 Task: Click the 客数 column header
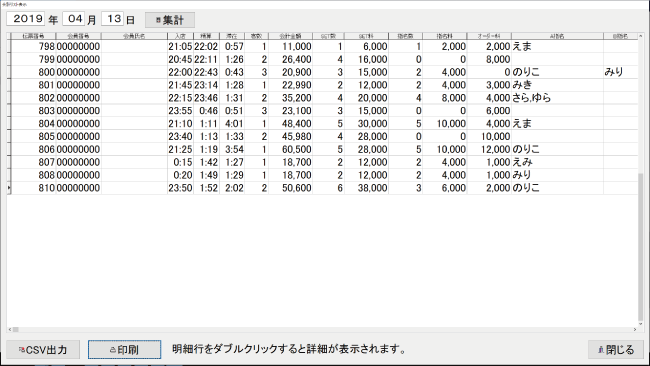click(256, 36)
